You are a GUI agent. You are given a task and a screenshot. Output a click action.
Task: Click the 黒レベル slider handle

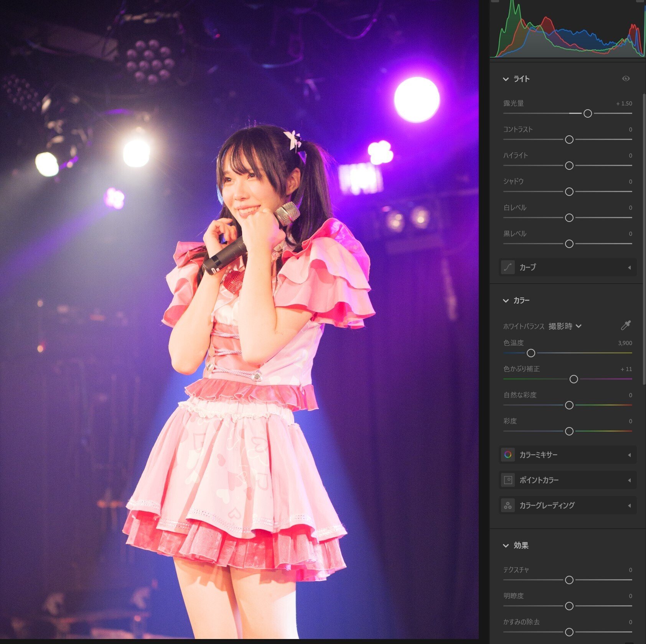[x=569, y=244]
